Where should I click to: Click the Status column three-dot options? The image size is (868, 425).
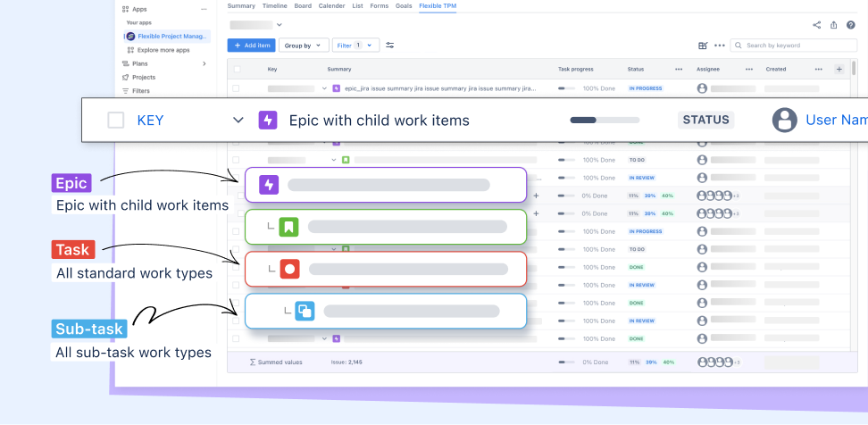(x=679, y=69)
